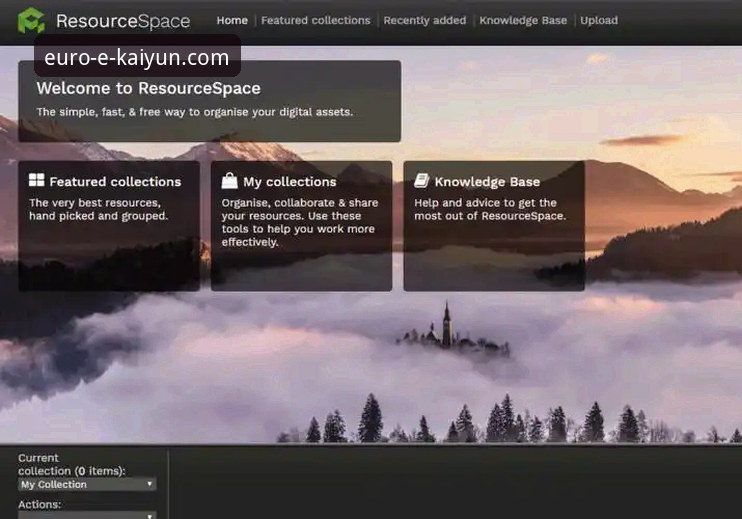Open the My Collection dropdown
Screen dimensions: 742x519
pos(87,484)
